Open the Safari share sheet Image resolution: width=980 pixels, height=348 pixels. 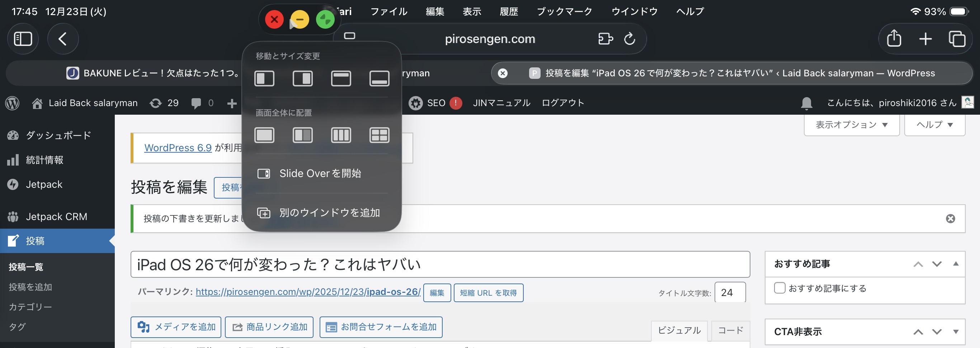[x=894, y=39]
